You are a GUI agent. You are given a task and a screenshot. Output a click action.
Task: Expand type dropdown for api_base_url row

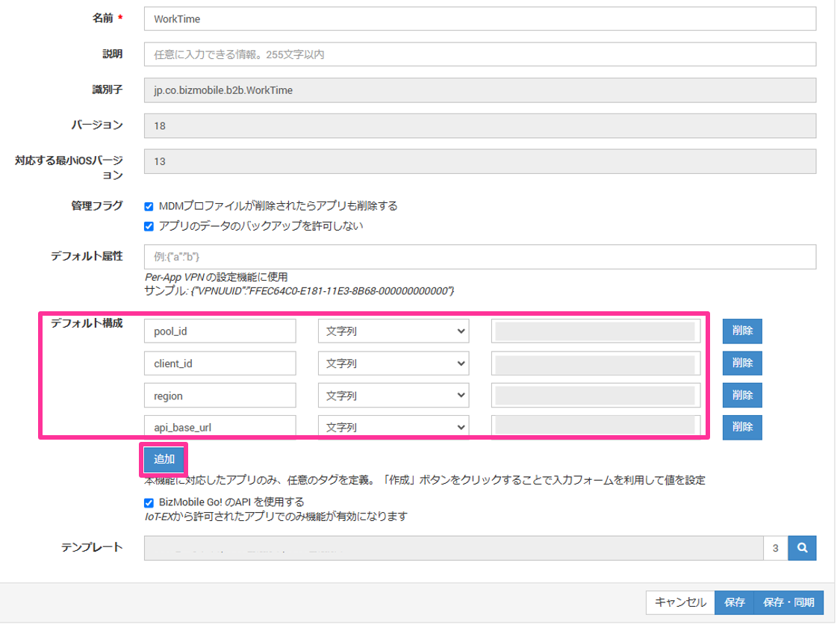tap(393, 427)
